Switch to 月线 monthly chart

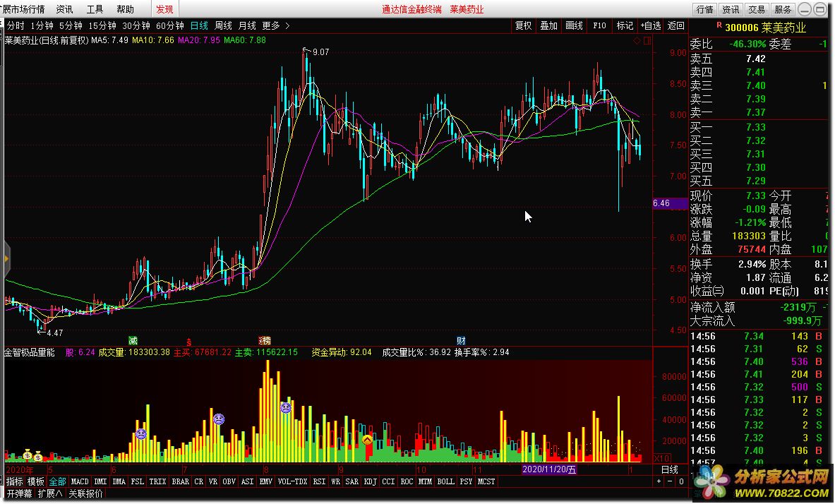[x=247, y=25]
